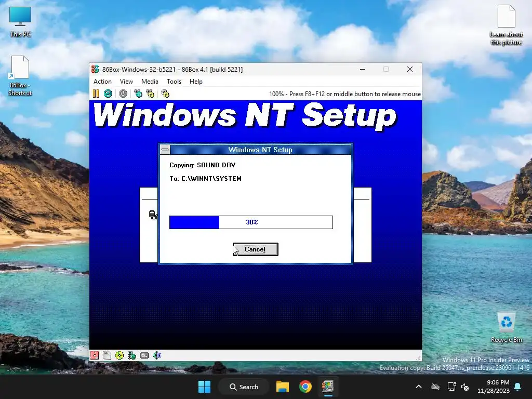Show hidden system tray icons
This screenshot has width=532, height=399.
coord(419,387)
